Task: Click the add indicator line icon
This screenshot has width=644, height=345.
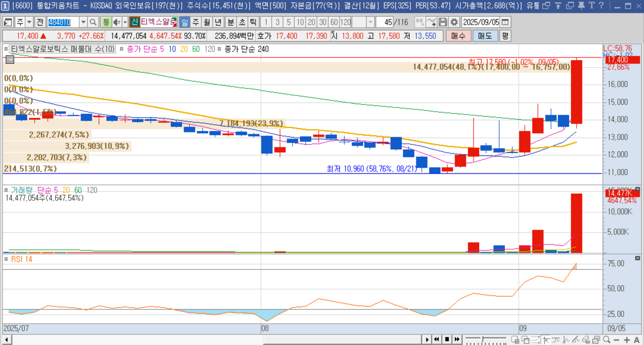Action: point(432,22)
